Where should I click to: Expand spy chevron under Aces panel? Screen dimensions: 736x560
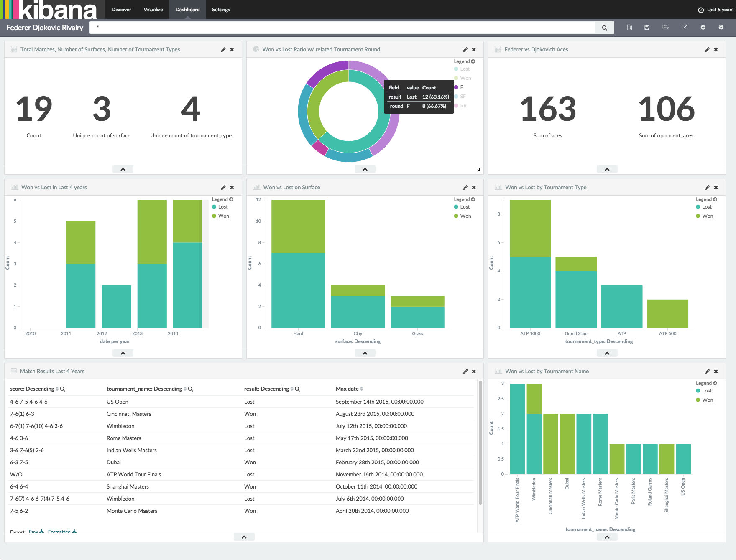click(607, 169)
